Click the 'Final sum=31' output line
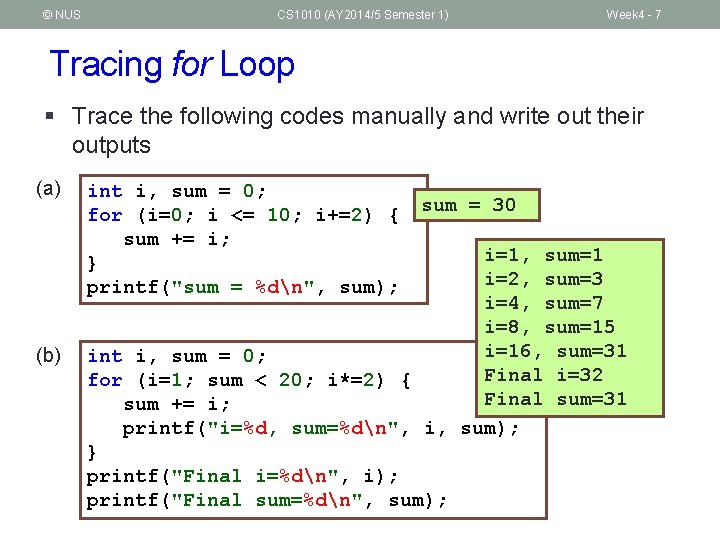 pyautogui.click(x=556, y=399)
